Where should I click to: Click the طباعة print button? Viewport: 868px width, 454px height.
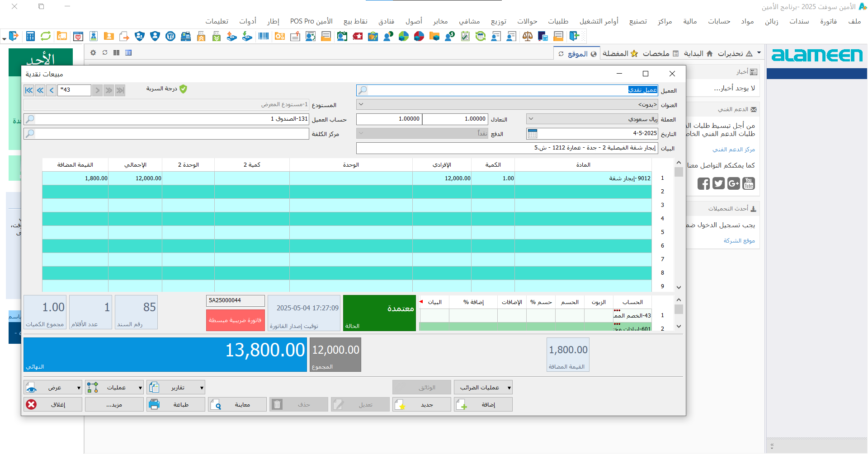click(176, 405)
